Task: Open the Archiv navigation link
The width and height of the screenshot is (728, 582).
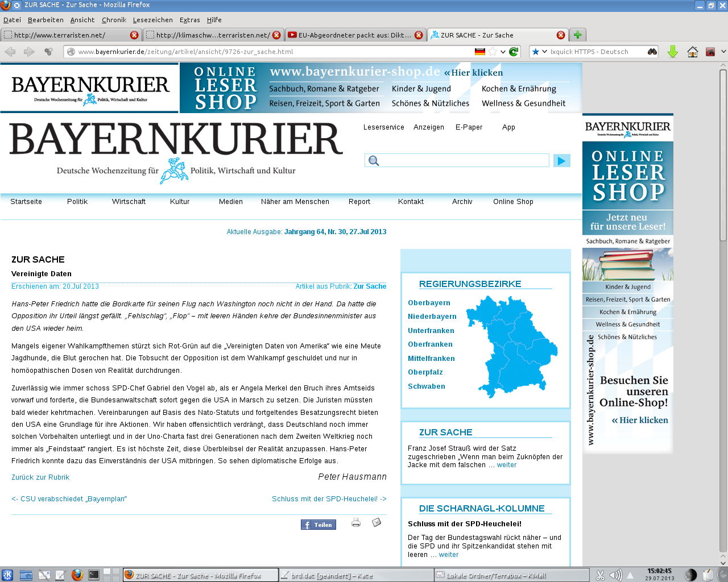Action: click(x=462, y=202)
